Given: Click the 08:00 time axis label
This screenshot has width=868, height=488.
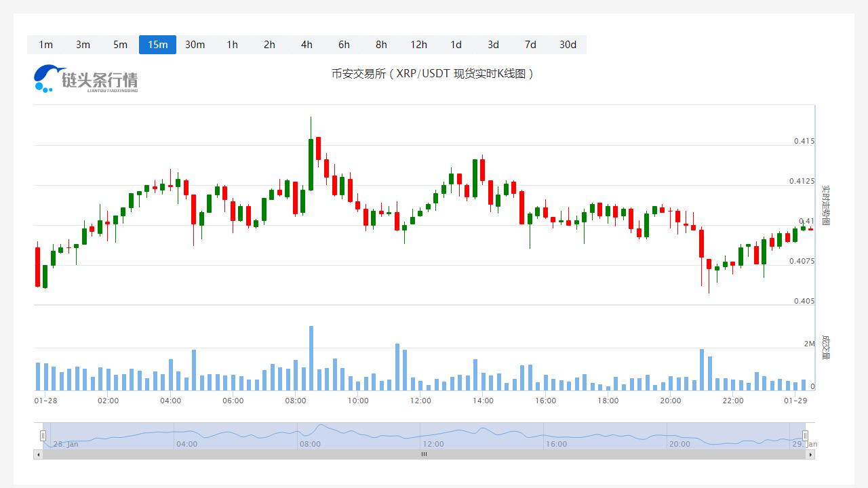Looking at the screenshot, I should [x=296, y=401].
